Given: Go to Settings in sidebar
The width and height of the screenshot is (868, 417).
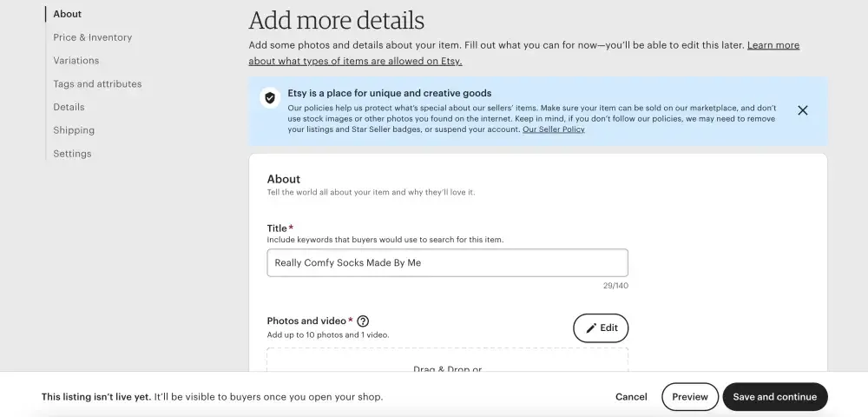Looking at the screenshot, I should [x=72, y=154].
